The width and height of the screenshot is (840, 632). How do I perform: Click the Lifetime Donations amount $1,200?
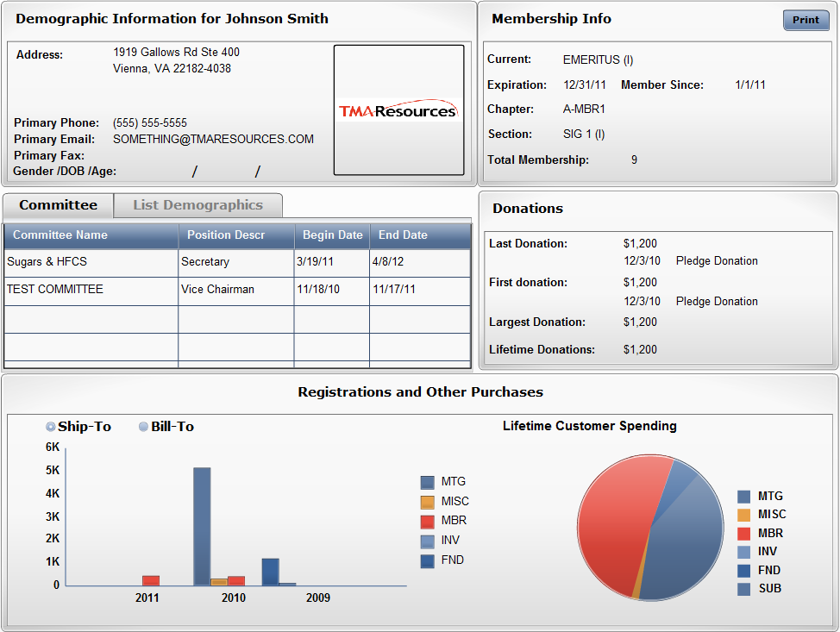640,350
